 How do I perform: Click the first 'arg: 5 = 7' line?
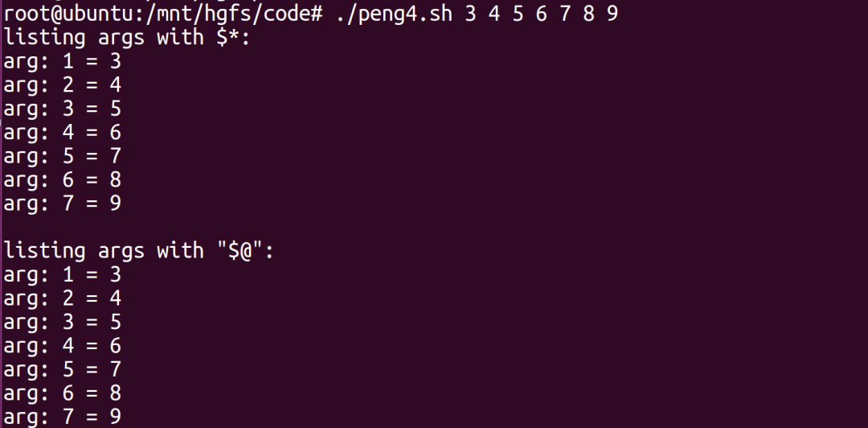(x=62, y=156)
